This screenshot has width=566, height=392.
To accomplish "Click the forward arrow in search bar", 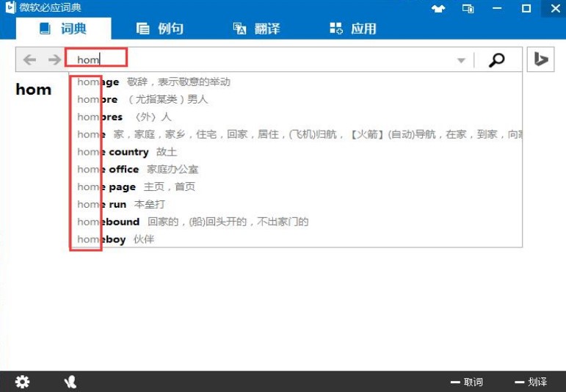I will click(x=54, y=59).
